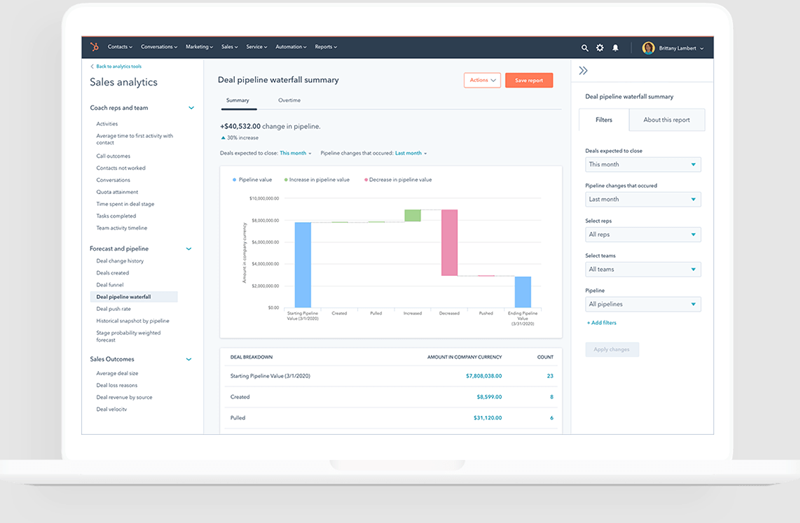Switch to the Overtime tab

289,101
